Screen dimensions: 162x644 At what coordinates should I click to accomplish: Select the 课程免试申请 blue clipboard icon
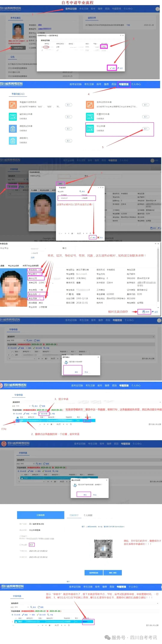(12, 129)
